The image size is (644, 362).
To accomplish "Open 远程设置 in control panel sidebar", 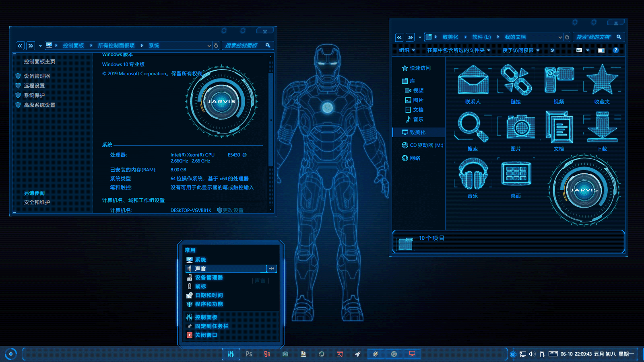I will coord(34,86).
